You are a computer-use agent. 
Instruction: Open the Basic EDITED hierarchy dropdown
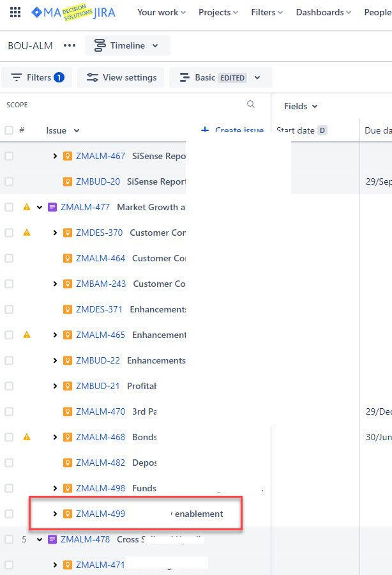point(220,77)
